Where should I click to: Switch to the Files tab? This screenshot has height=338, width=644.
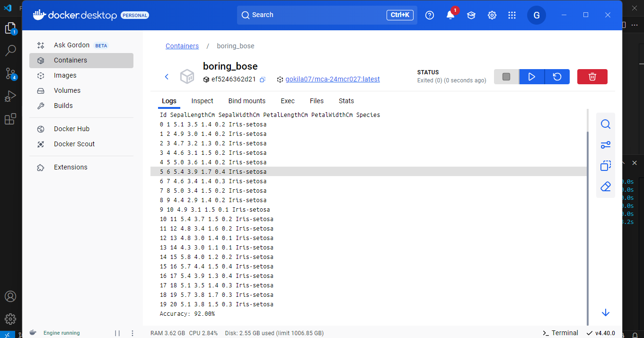(x=317, y=101)
